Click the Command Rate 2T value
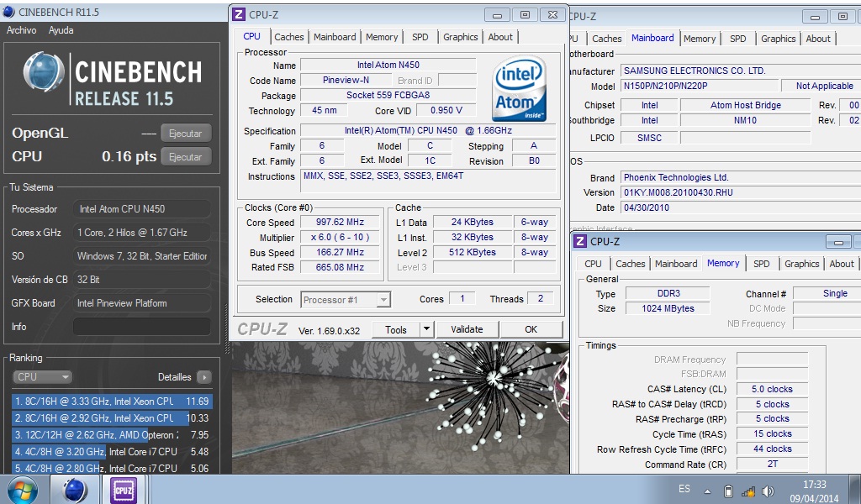Image resolution: width=861 pixels, height=504 pixels. (772, 464)
